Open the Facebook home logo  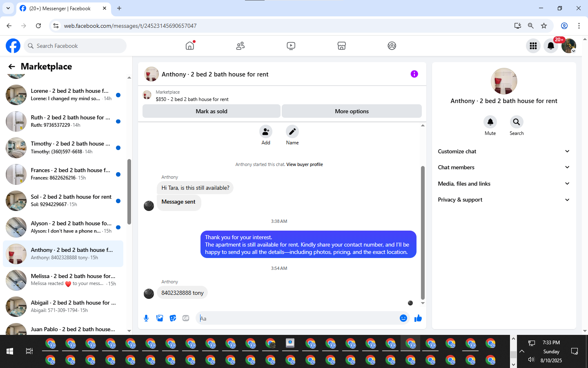tap(13, 46)
